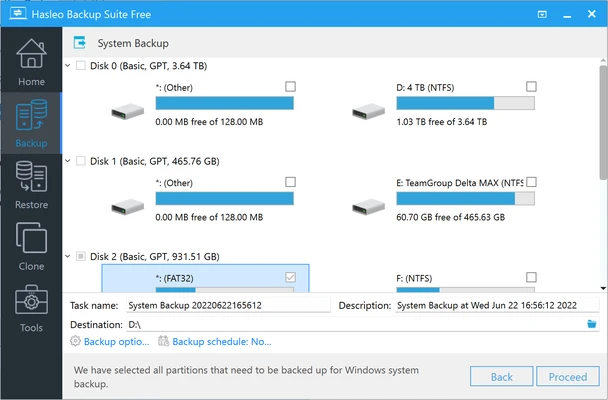Open the title bar dropdown menu icon
608x400 pixels.
[542, 14]
